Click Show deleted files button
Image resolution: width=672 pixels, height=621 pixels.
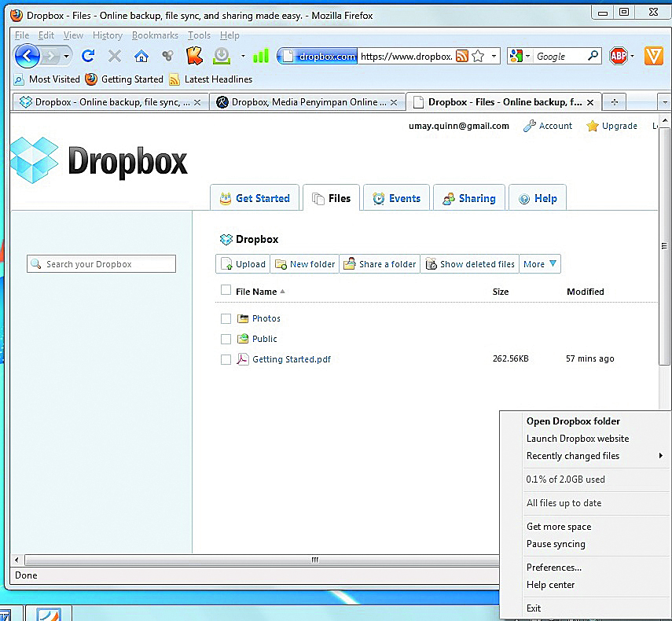pos(470,264)
